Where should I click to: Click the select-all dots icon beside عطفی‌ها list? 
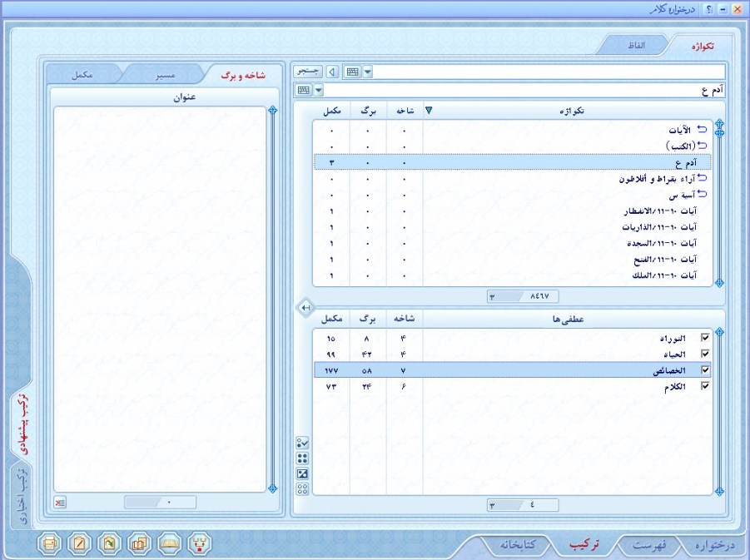tap(303, 458)
